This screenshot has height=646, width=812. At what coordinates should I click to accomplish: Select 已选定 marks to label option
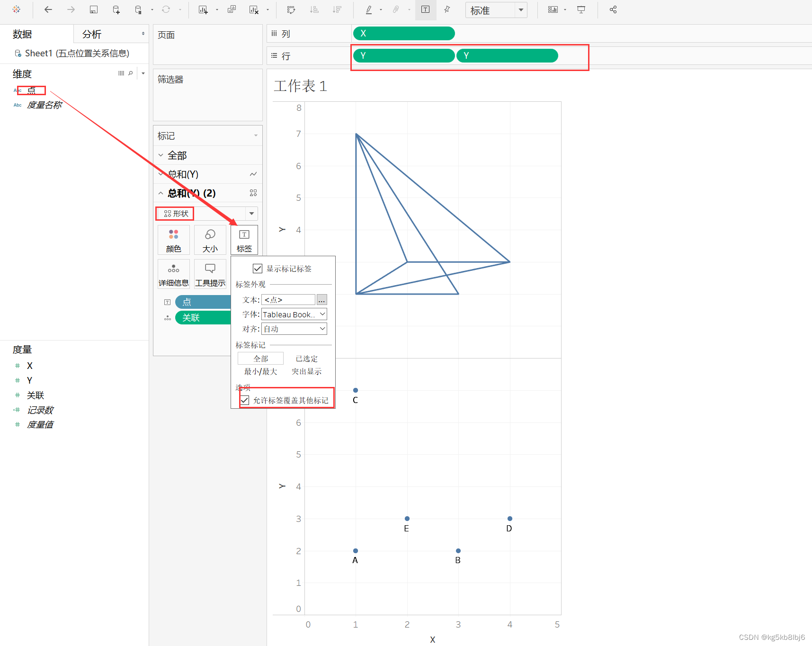(307, 359)
